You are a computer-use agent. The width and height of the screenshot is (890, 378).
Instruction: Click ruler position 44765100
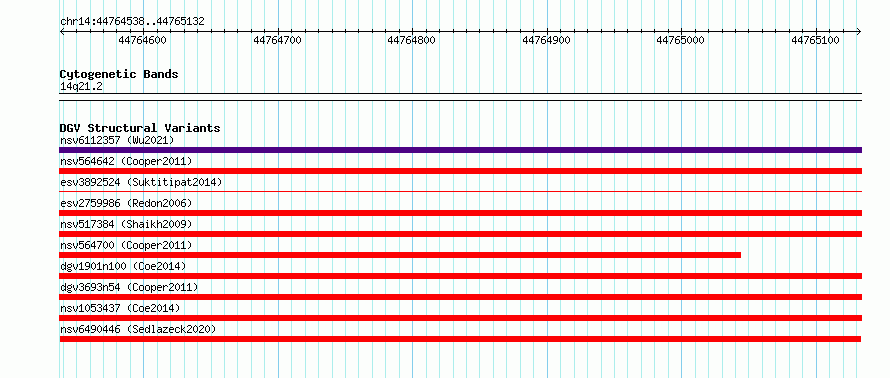(816, 40)
